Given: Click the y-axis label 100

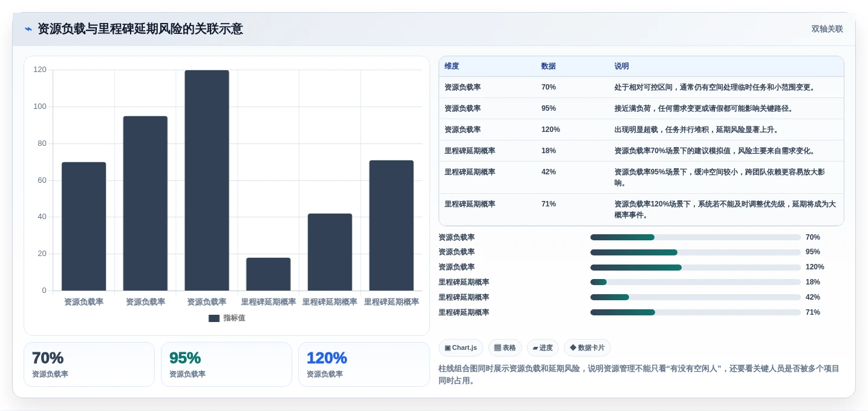Looking at the screenshot, I should [x=40, y=107].
